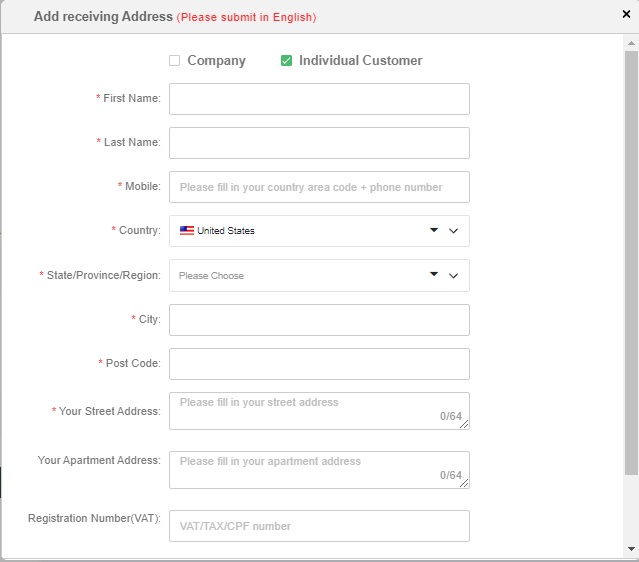Click the First Name input field
This screenshot has width=639, height=562.
coord(319,99)
